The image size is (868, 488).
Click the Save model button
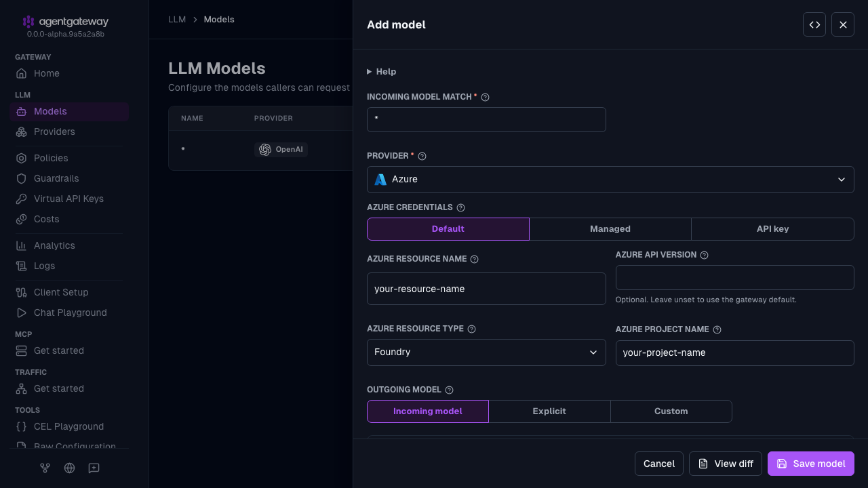811,464
